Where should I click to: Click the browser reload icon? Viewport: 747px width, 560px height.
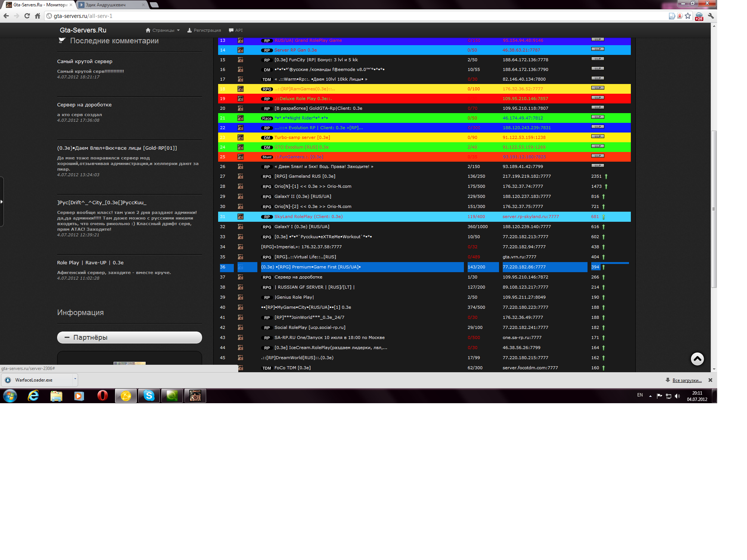tap(27, 16)
